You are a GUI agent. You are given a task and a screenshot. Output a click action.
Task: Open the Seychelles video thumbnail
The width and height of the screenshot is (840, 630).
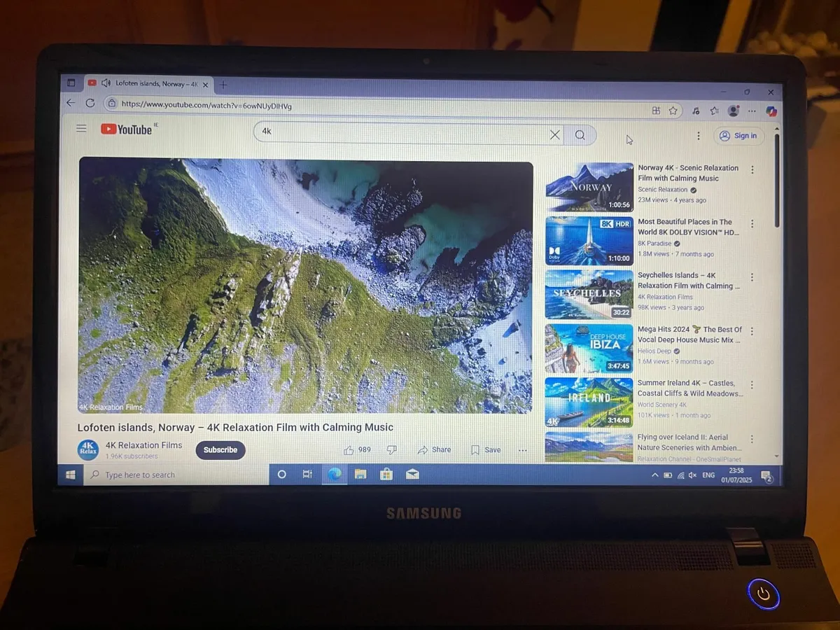(589, 295)
